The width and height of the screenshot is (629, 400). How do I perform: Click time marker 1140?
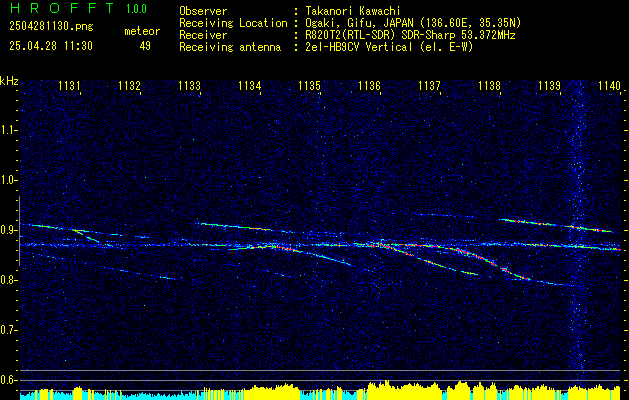[609, 85]
